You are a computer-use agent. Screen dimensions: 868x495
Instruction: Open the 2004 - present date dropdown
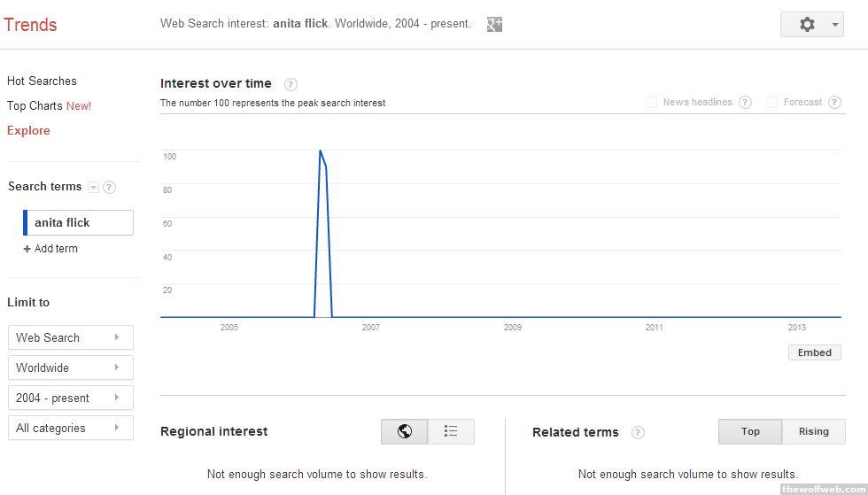70,398
